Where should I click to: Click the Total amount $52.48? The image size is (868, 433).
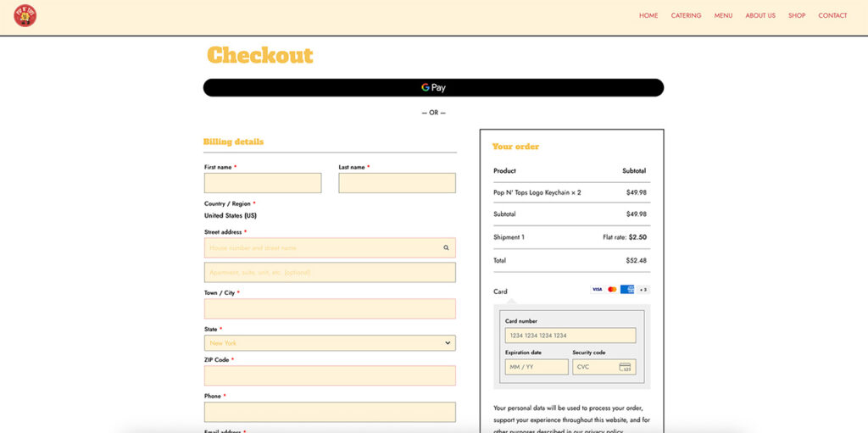coord(636,260)
